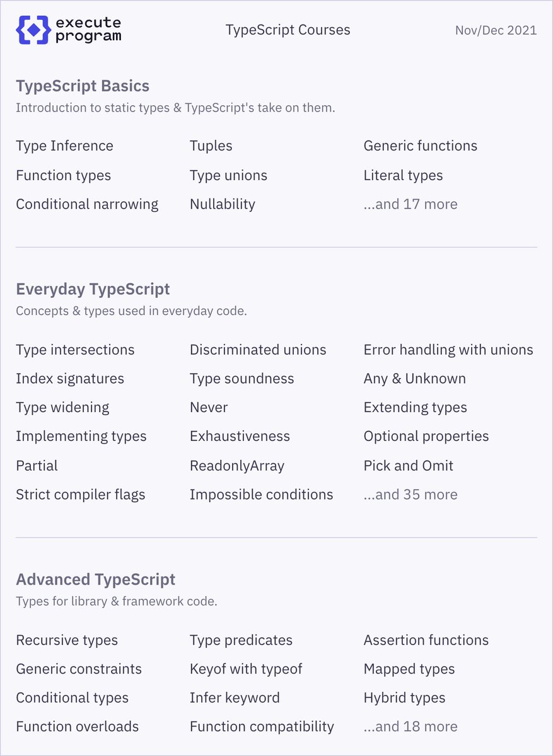The width and height of the screenshot is (553, 756).
Task: Click the TypeScript Courses title
Action: pos(288,30)
